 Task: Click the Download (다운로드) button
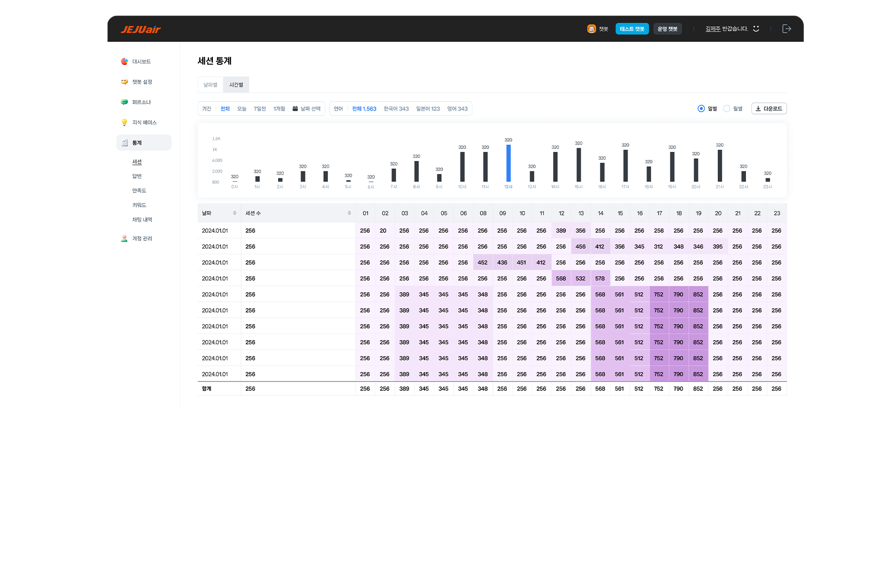769,109
